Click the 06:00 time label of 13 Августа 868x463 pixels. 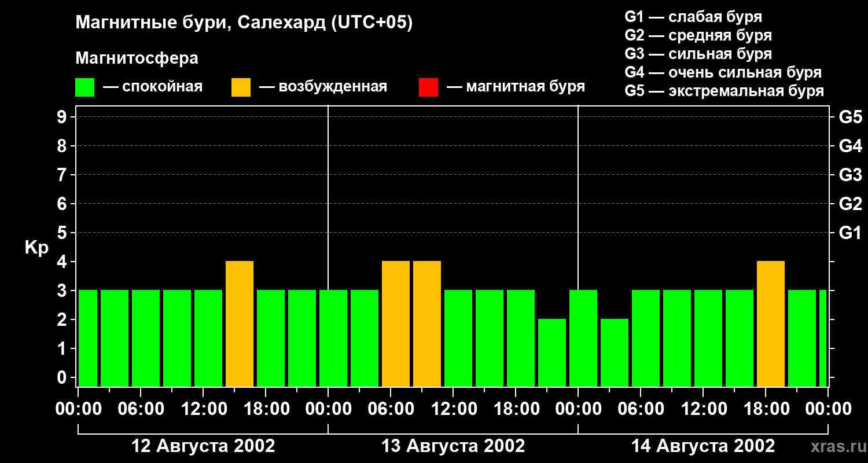pos(391,409)
